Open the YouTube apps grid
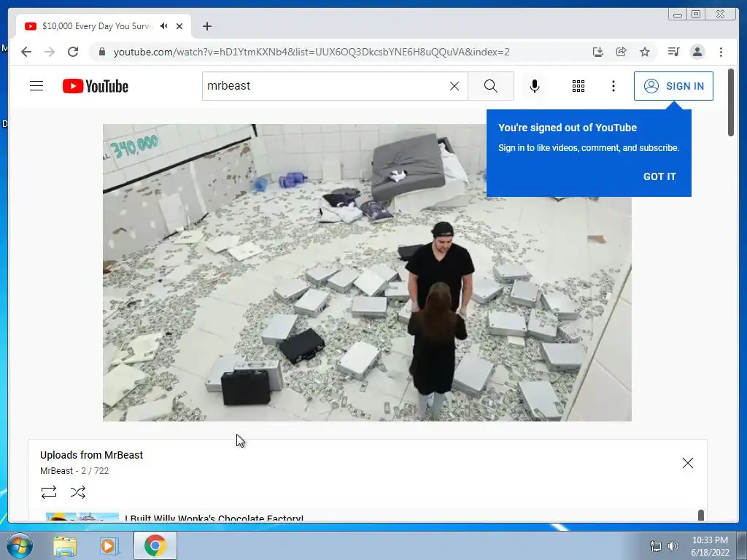This screenshot has height=560, width=747. (x=578, y=86)
